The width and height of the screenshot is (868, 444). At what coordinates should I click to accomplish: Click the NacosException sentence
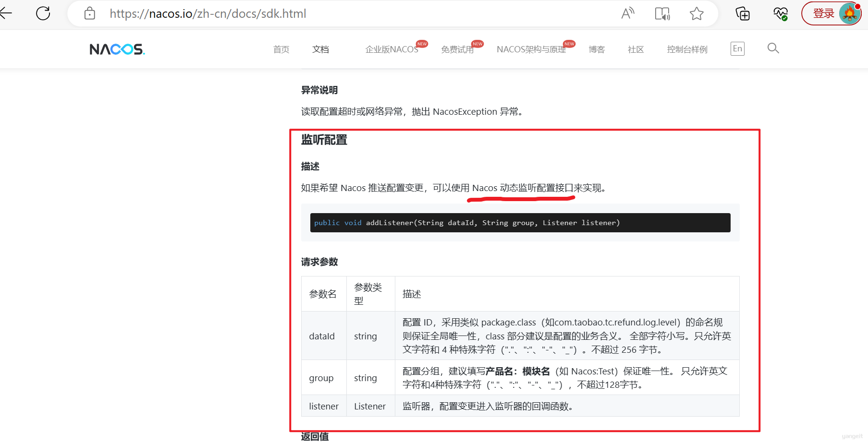point(413,112)
